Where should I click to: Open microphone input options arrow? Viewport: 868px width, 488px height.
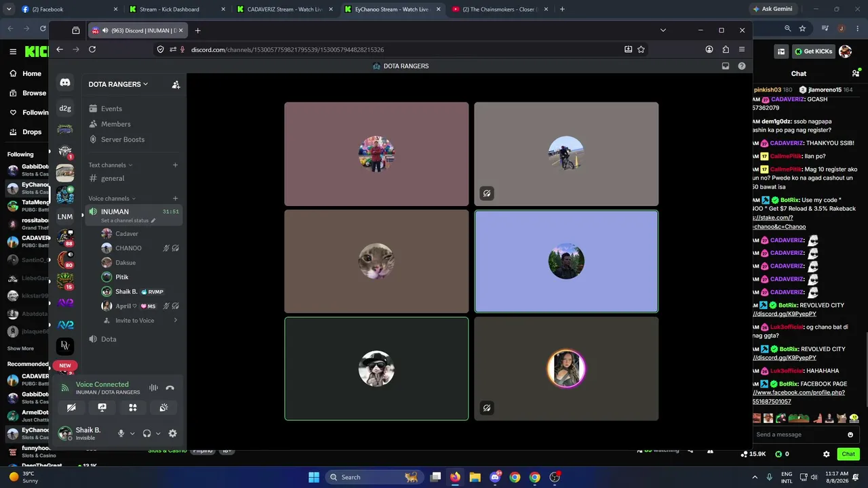(132, 434)
